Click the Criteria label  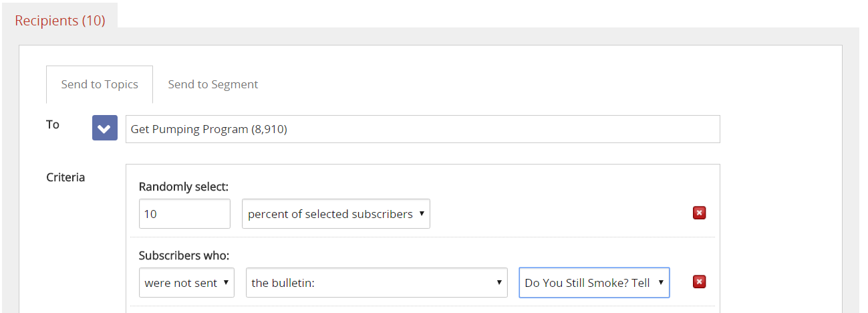click(65, 177)
